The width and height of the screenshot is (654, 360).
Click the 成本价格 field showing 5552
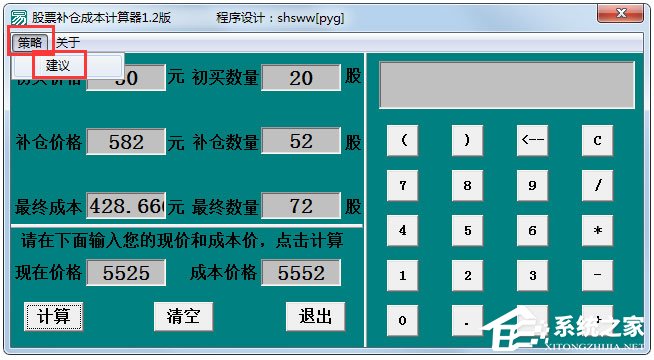point(301,272)
